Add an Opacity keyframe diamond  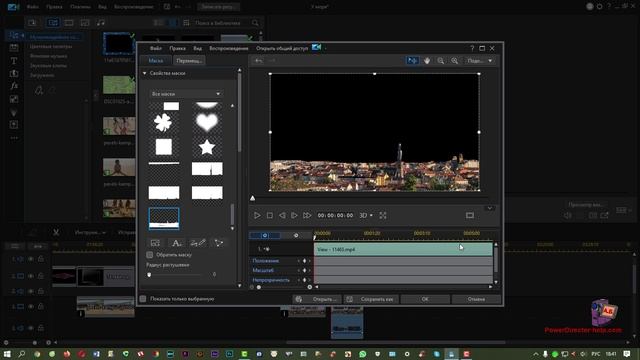tap(304, 280)
